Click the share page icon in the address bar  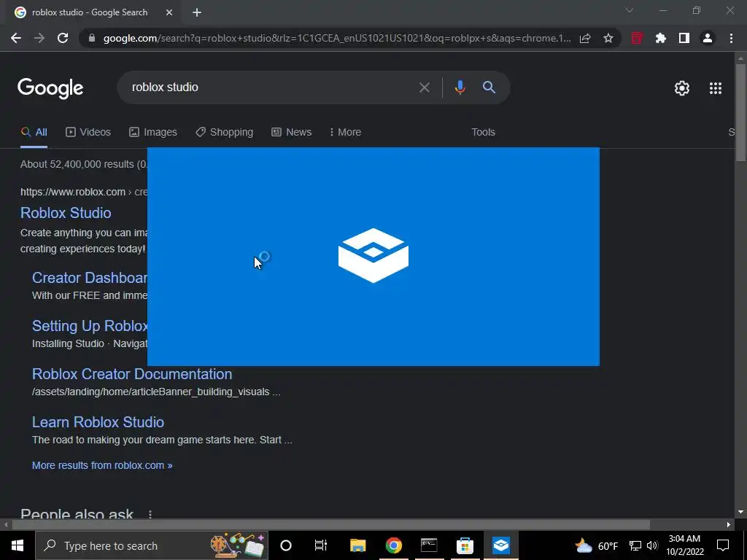click(585, 38)
